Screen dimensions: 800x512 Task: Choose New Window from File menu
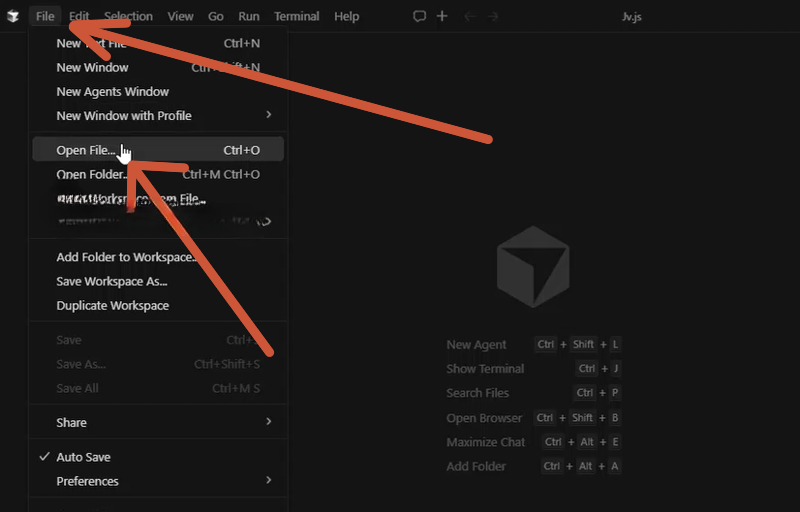pyautogui.click(x=158, y=67)
